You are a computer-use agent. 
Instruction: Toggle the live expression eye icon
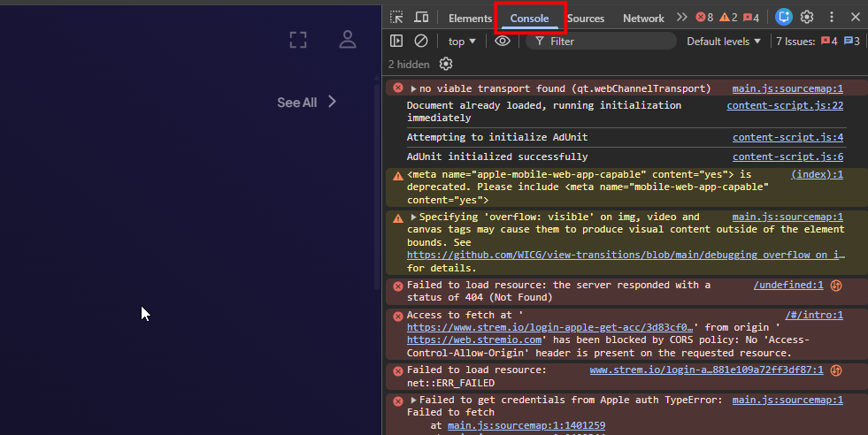tap(503, 41)
